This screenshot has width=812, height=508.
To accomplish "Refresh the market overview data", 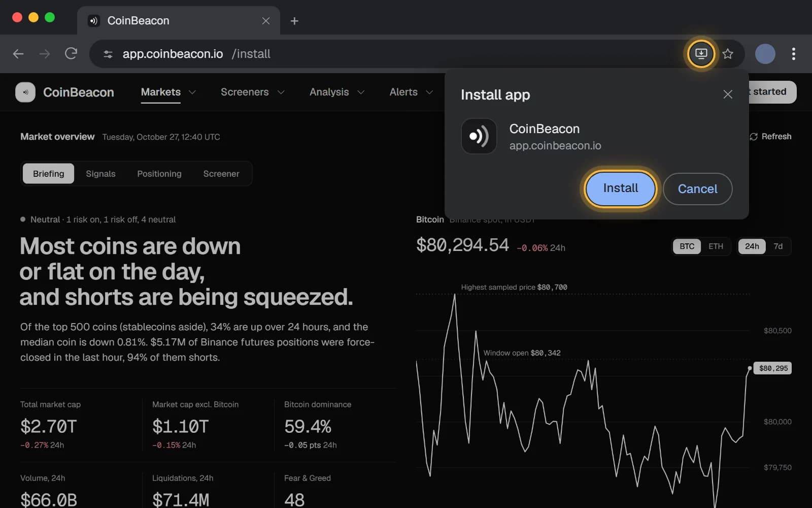I will coord(770,137).
